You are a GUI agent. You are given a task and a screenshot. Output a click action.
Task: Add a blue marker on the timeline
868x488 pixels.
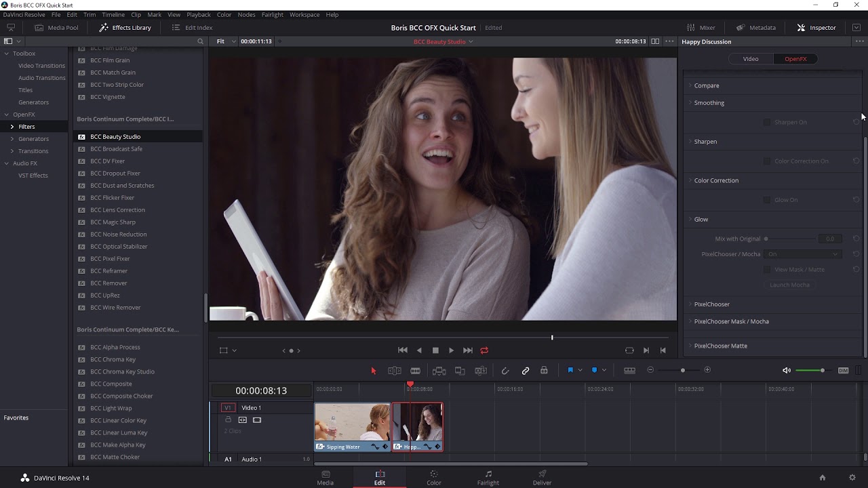pyautogui.click(x=595, y=370)
